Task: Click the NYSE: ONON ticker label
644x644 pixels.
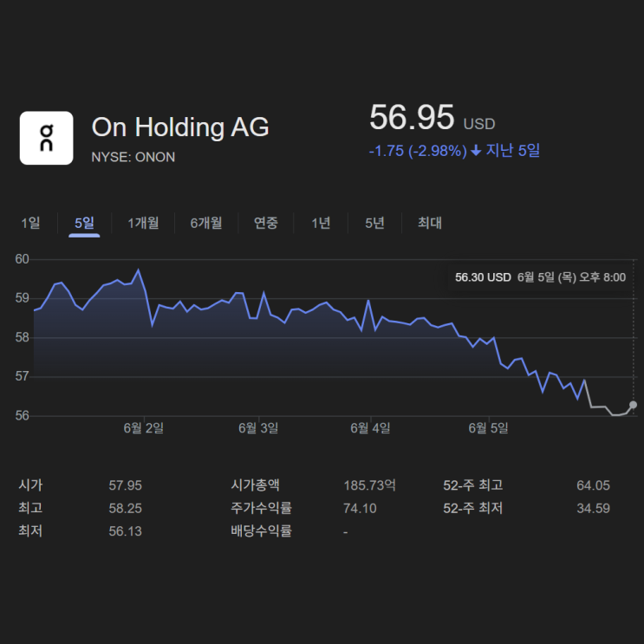Action: (x=133, y=157)
